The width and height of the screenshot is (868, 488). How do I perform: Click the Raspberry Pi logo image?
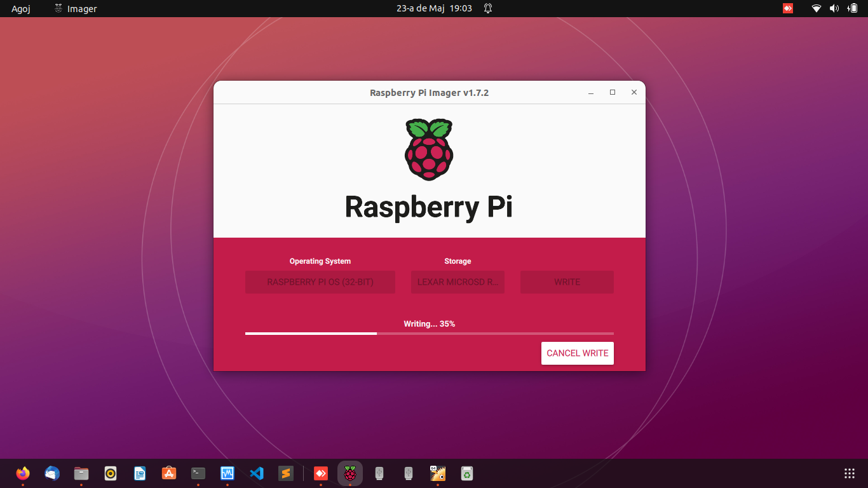429,149
